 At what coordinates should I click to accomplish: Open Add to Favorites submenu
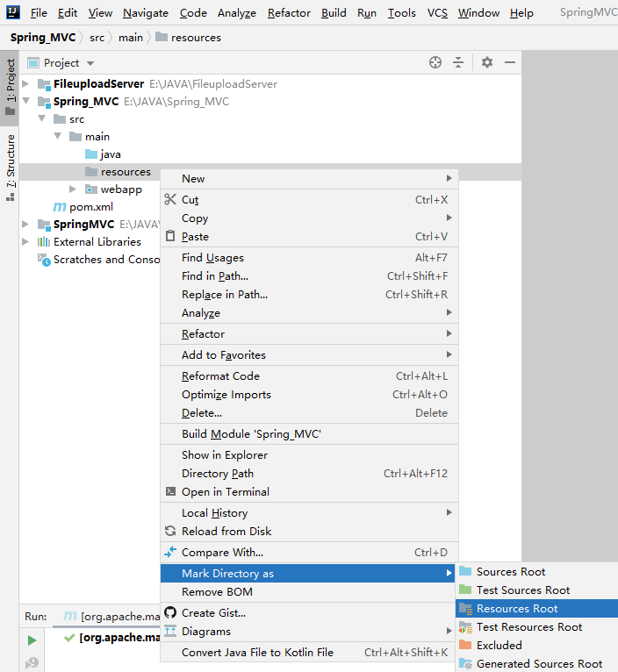309,354
